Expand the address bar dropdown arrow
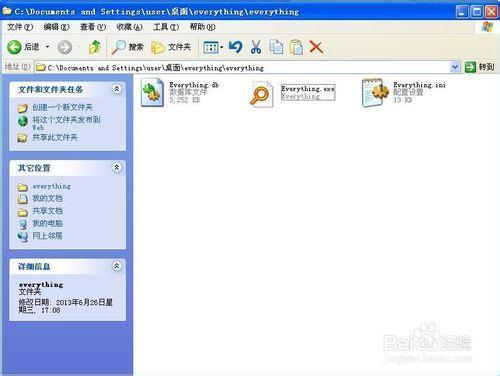 (x=455, y=67)
